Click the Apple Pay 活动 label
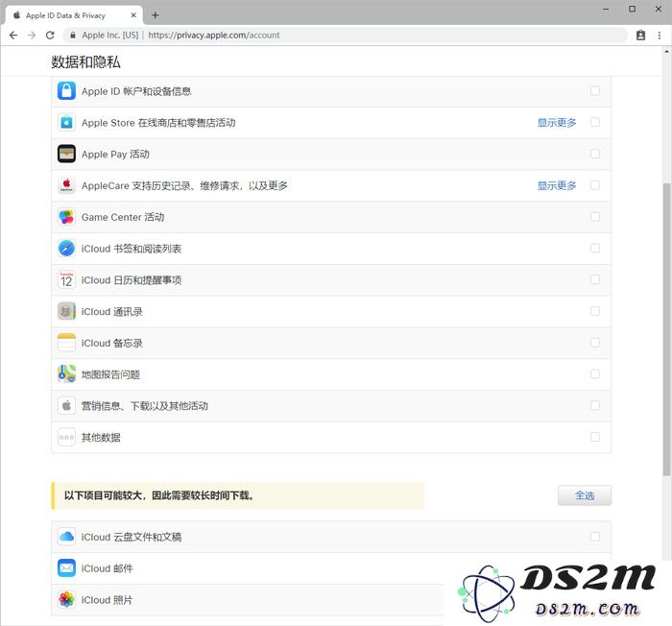The height and width of the screenshot is (626, 672). (x=115, y=155)
